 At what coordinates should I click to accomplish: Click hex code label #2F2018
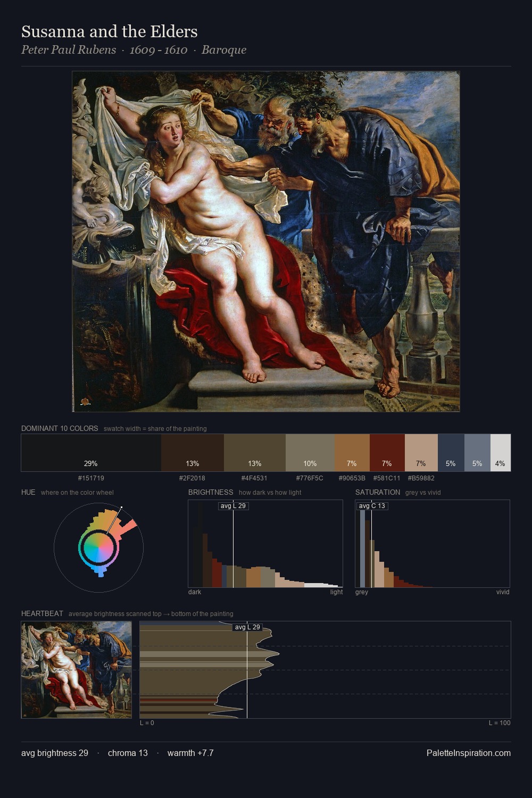point(192,478)
